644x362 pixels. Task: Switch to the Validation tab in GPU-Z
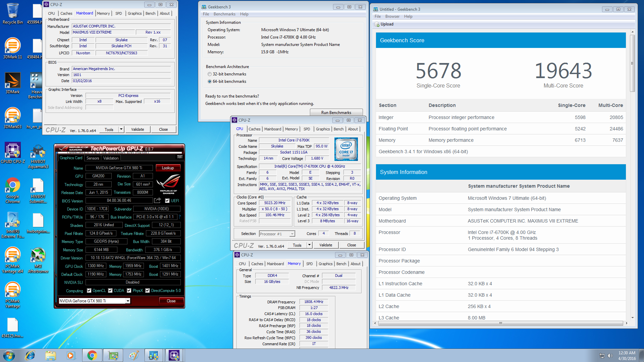(111, 158)
